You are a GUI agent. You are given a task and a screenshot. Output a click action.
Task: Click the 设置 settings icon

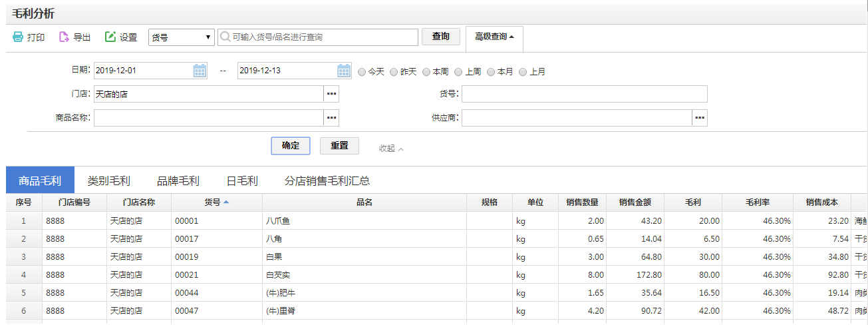coord(110,37)
